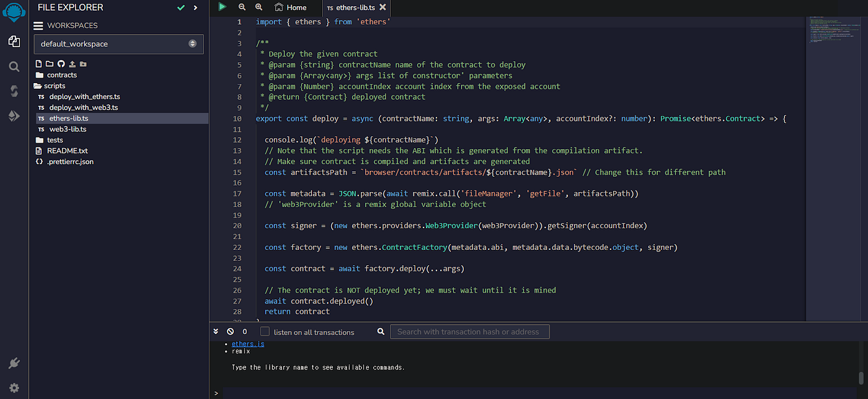
Task: Click the document icon beside README.txt
Action: pyautogui.click(x=39, y=151)
